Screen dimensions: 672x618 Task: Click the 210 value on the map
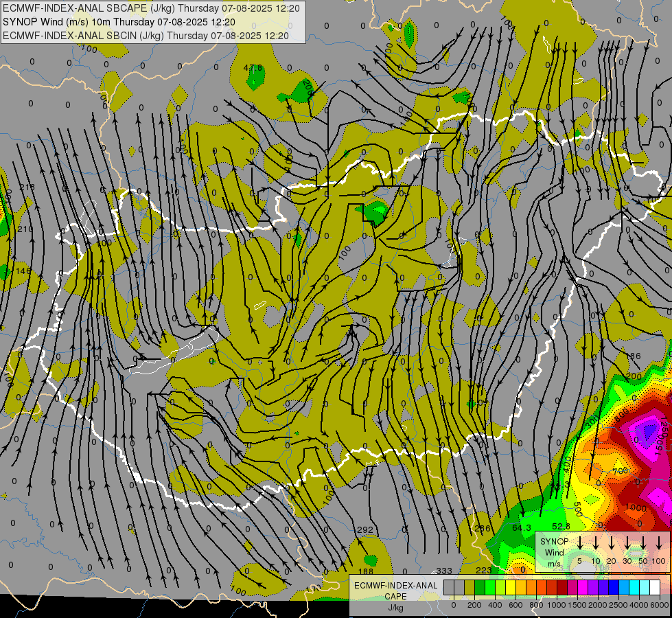tap(25, 229)
